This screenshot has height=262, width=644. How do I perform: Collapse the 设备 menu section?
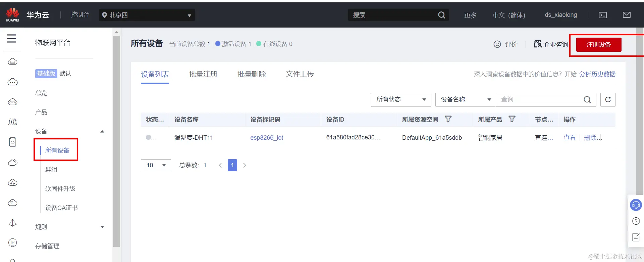click(x=102, y=131)
